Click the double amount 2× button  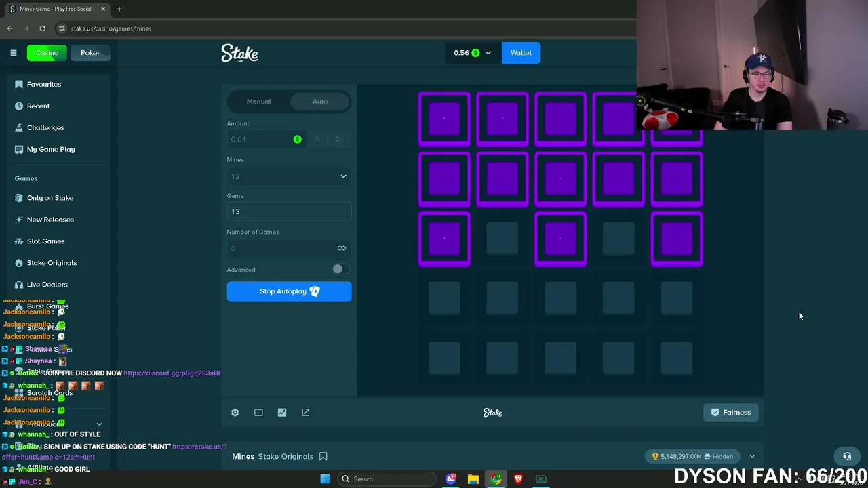[339, 139]
